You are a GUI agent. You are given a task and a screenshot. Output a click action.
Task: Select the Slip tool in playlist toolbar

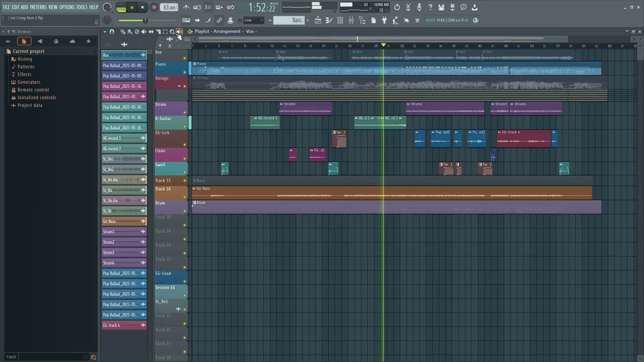coord(150,32)
